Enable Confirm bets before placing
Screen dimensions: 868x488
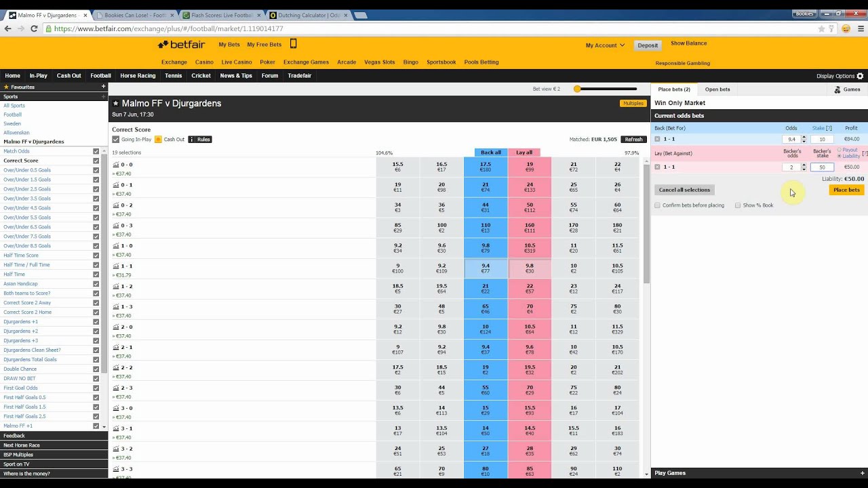point(657,205)
